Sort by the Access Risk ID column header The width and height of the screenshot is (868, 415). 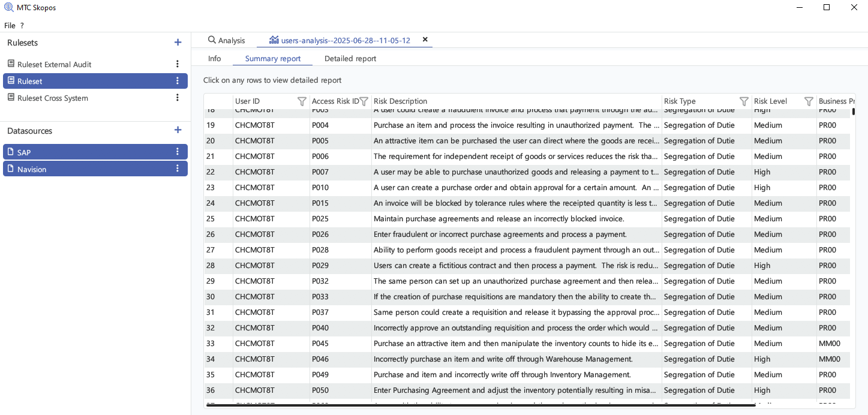click(335, 101)
